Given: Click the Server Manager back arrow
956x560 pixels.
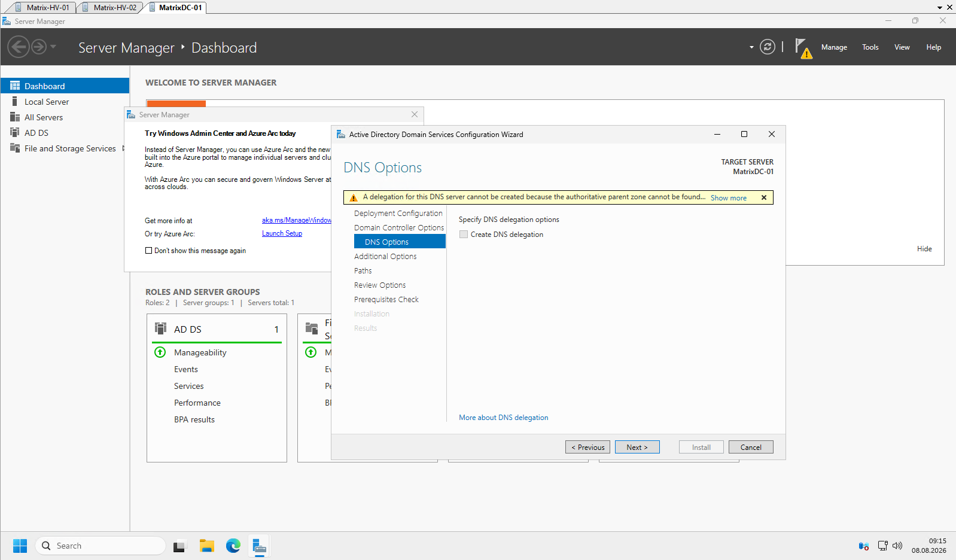Looking at the screenshot, I should pos(19,47).
